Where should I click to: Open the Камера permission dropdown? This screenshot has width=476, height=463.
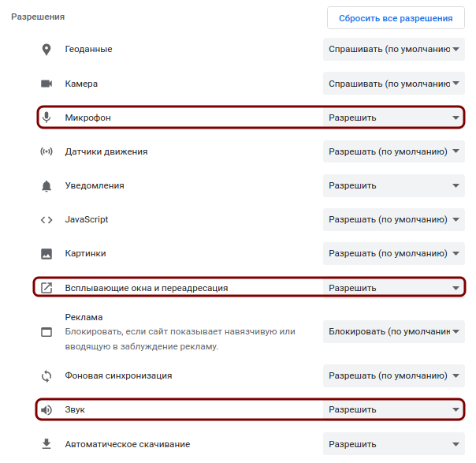(x=393, y=84)
